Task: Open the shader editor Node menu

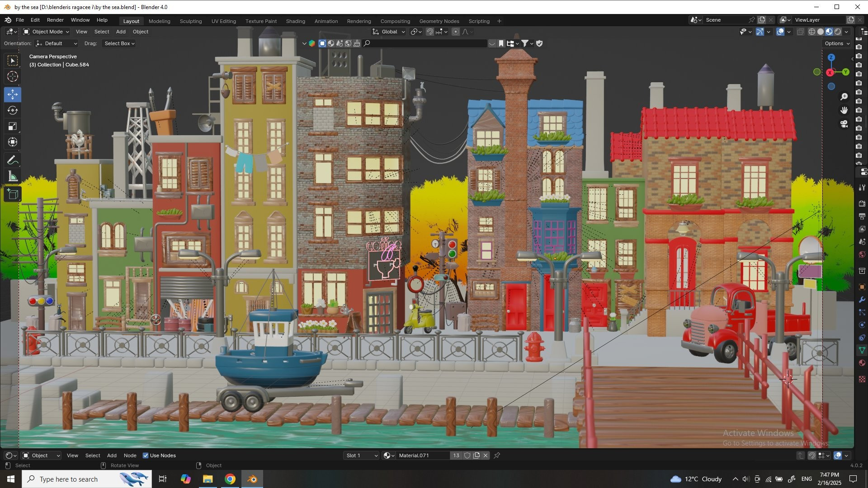Action: [130, 455]
